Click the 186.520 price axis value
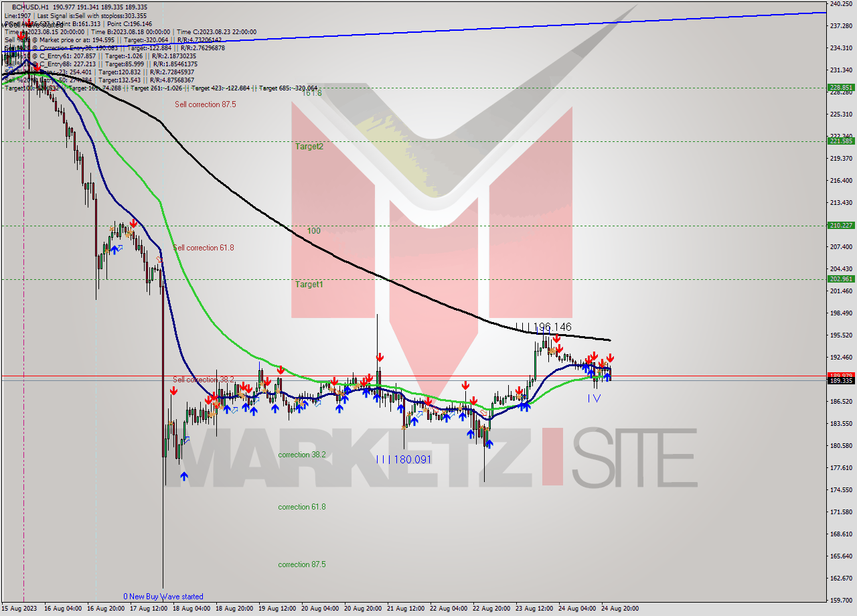The image size is (857, 616). click(x=841, y=402)
